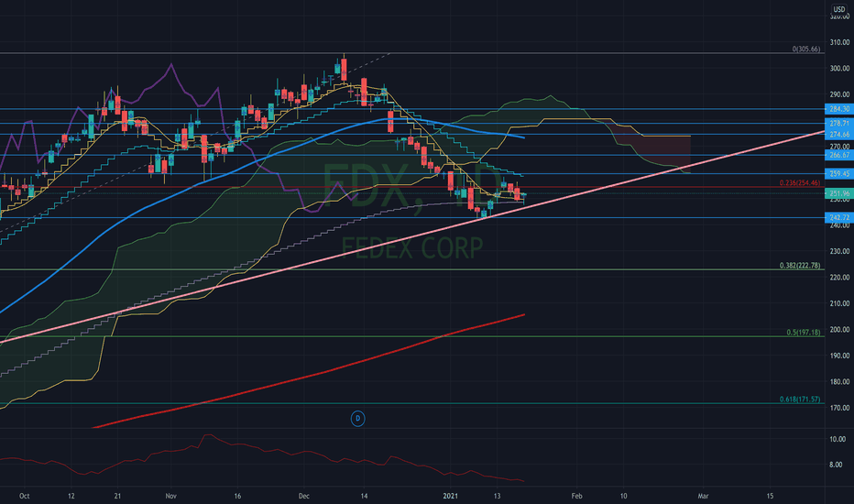Click the Mar label on time axis
Screen dimensions: 854x504
click(x=703, y=496)
